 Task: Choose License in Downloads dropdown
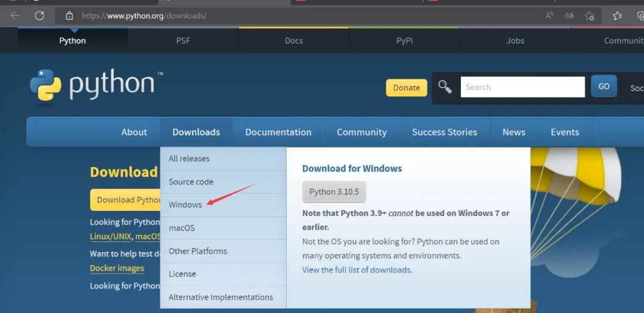pyautogui.click(x=223, y=274)
